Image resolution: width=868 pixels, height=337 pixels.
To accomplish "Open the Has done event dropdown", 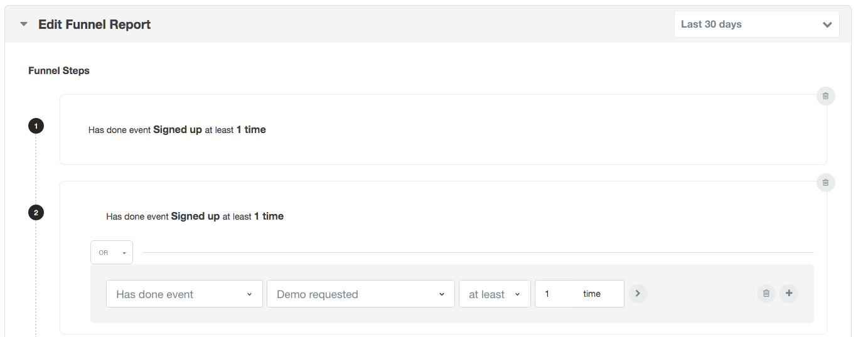I will click(185, 294).
